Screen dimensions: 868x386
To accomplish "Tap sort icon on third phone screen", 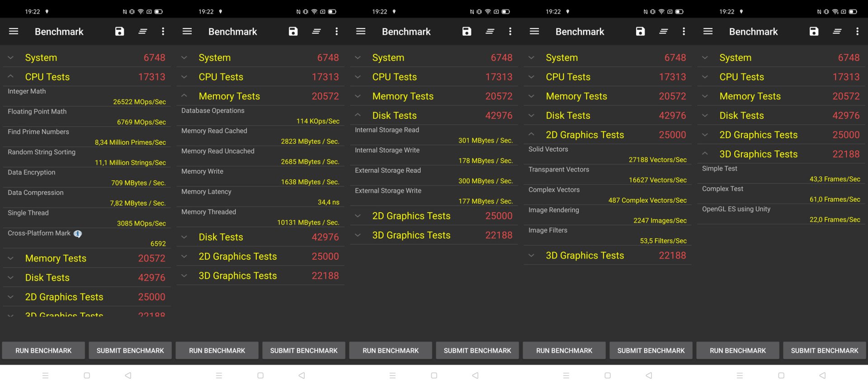I will click(x=490, y=31).
